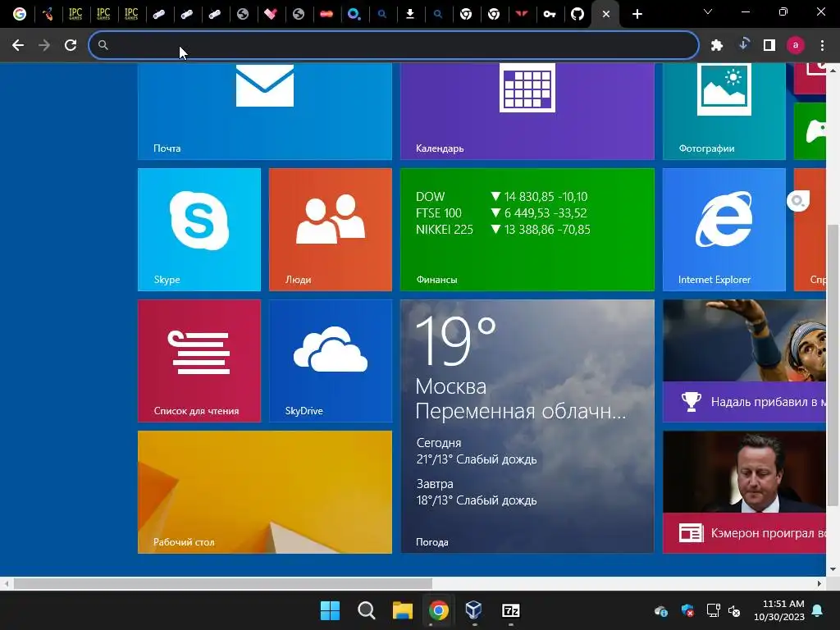Open 7-Zip from the taskbar

point(510,610)
